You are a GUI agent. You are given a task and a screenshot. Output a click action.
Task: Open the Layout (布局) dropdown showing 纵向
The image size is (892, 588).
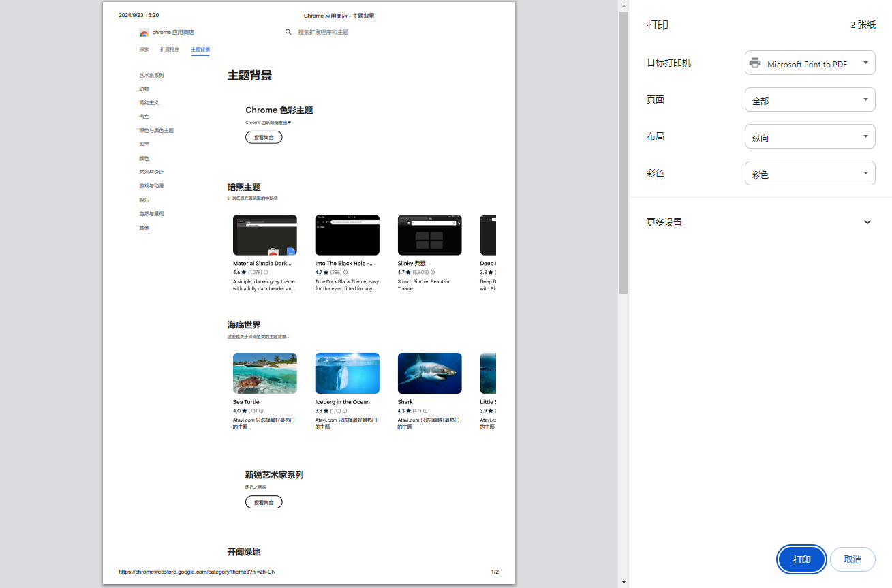pos(810,137)
